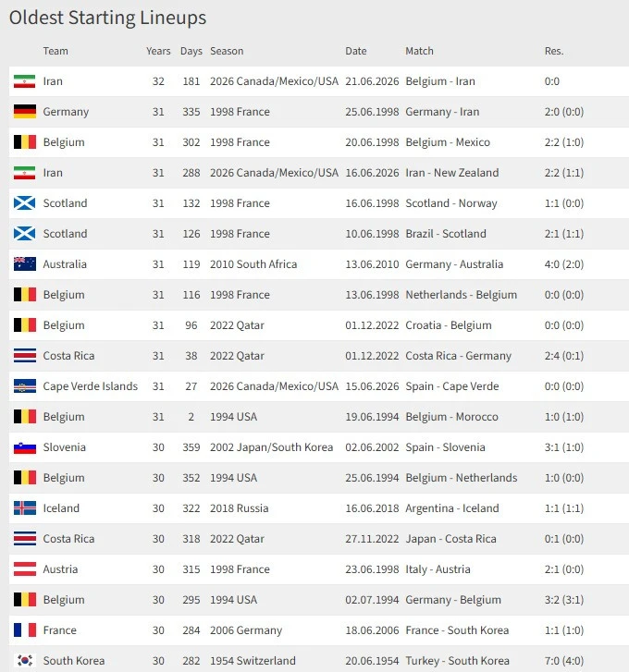Open the Cape Verde Islands team page
629x672 pixels.
pos(90,386)
